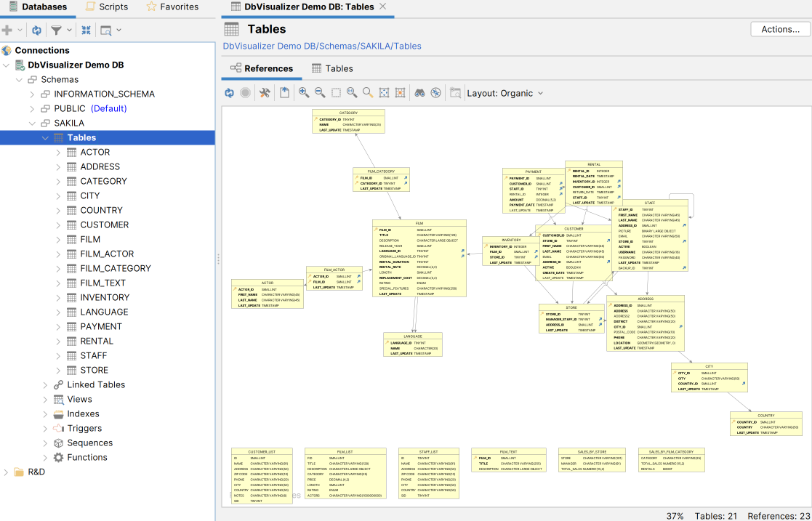Refresh the references graph
The width and height of the screenshot is (812, 521).
[229, 92]
